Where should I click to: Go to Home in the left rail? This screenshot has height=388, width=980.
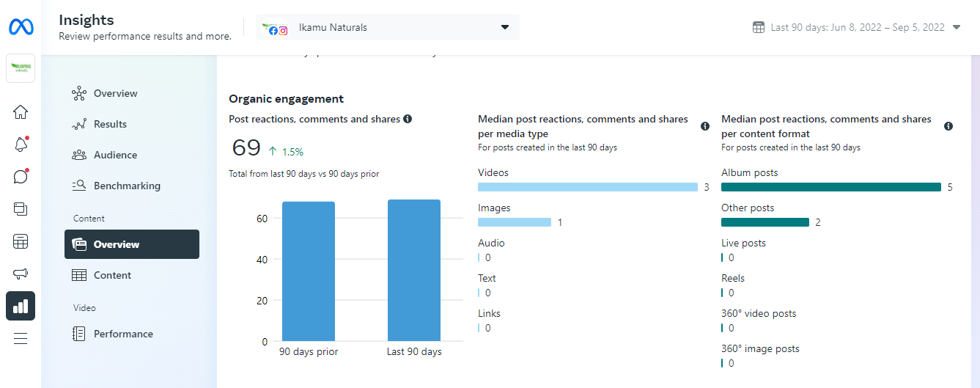21,112
